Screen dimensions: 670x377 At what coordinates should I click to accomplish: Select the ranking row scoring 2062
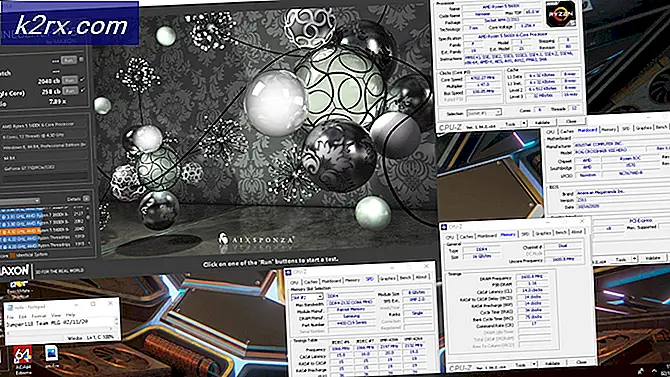(42, 222)
